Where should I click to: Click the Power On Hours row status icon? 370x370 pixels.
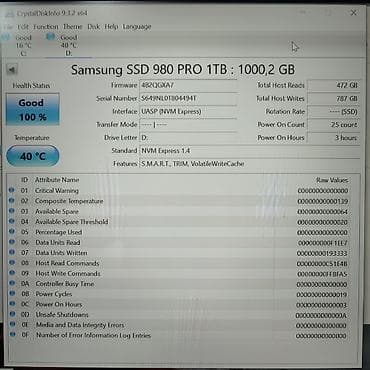pos(12,304)
